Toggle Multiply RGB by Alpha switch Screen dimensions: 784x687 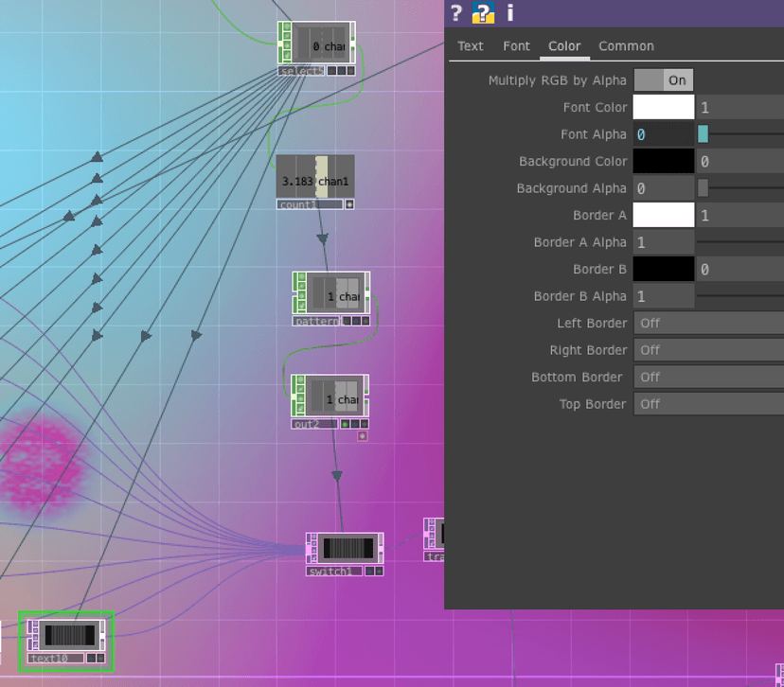point(664,80)
